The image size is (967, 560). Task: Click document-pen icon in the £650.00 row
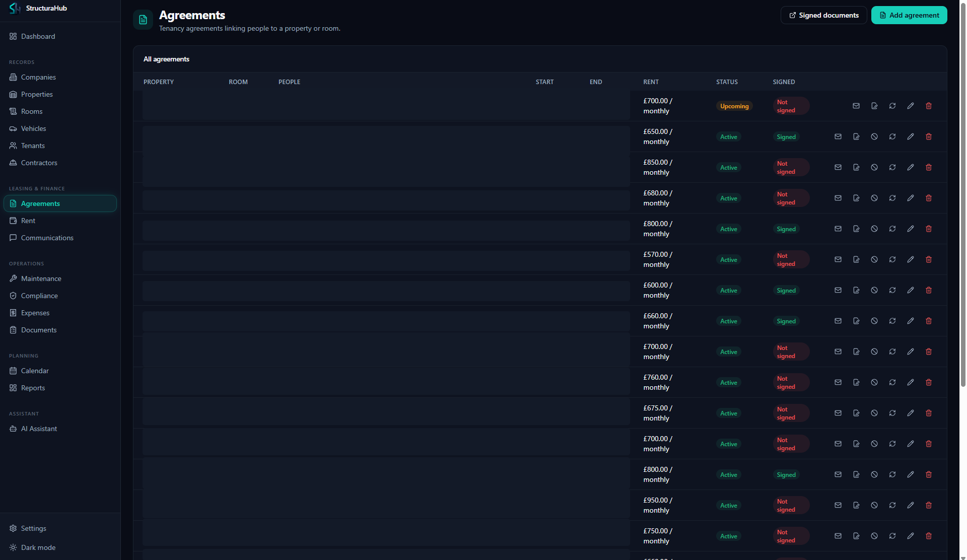[x=856, y=136]
